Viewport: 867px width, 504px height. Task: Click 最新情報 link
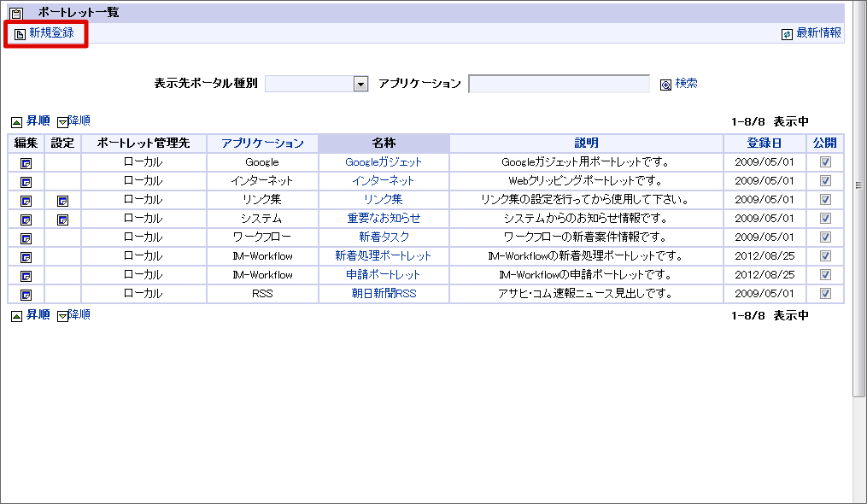(x=818, y=33)
